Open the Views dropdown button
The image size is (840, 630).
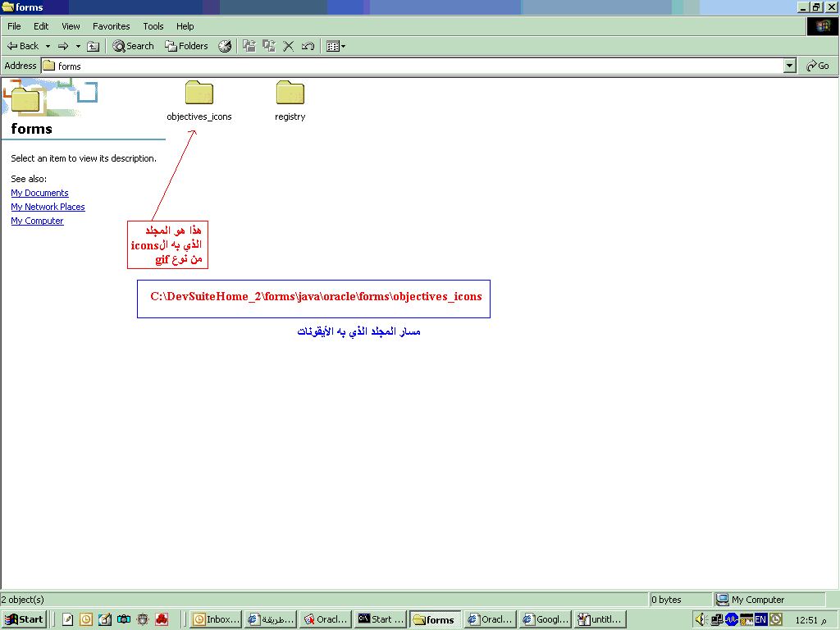click(x=336, y=46)
